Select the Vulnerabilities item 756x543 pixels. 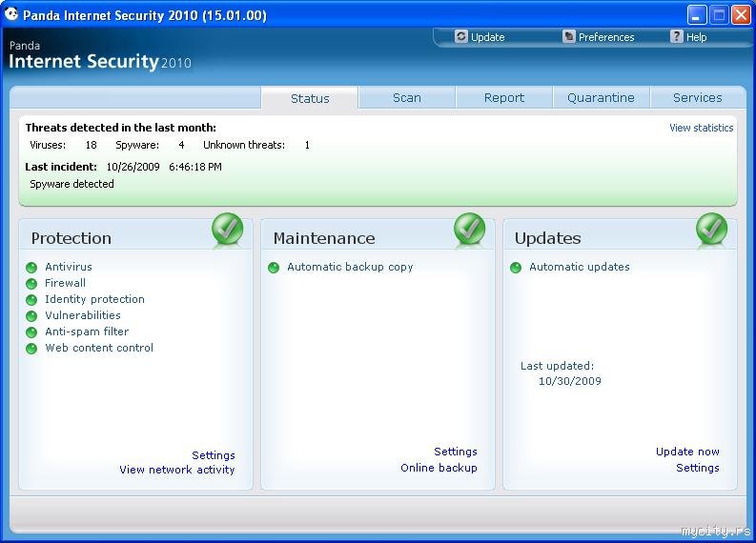[82, 315]
